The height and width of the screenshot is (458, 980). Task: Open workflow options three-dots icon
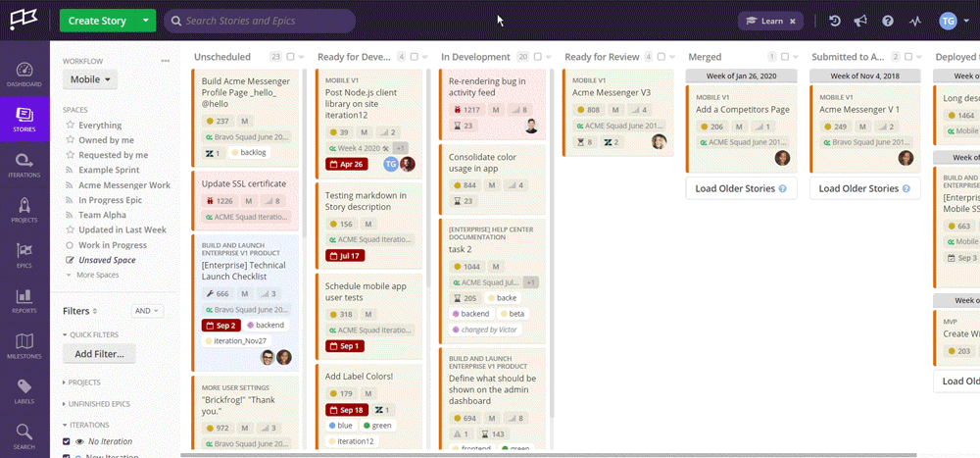click(165, 62)
